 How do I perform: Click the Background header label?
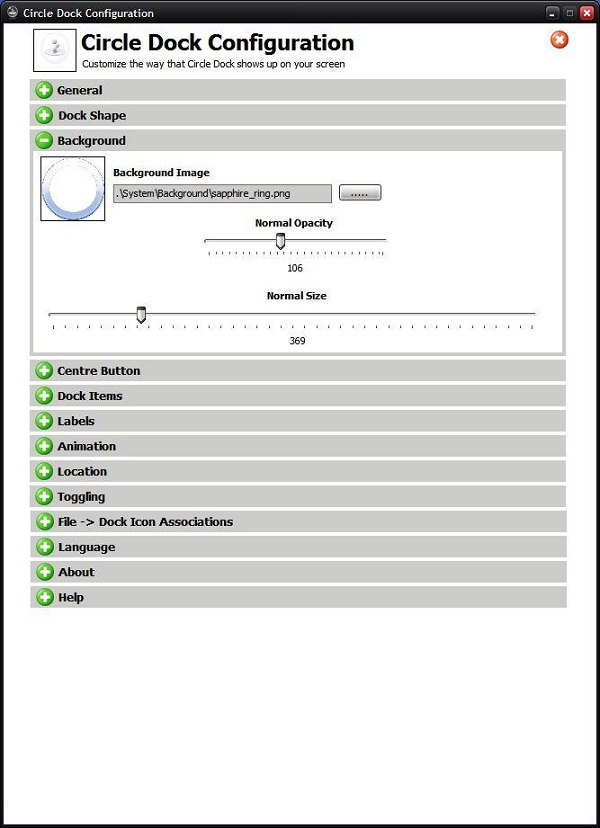click(x=91, y=141)
